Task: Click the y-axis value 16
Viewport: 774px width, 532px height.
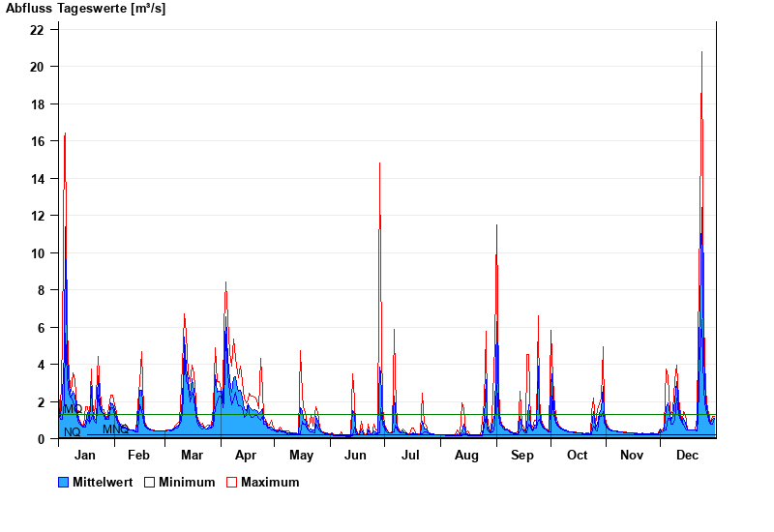Action: tap(37, 141)
